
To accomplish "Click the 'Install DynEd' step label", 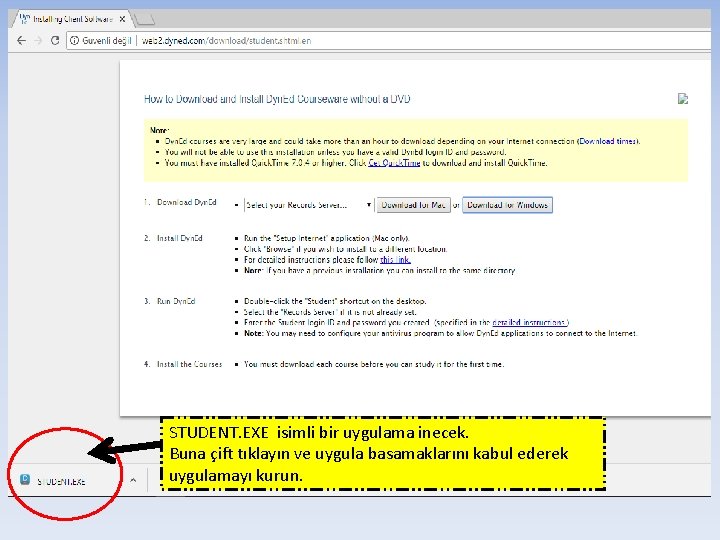I will click(x=180, y=238).
